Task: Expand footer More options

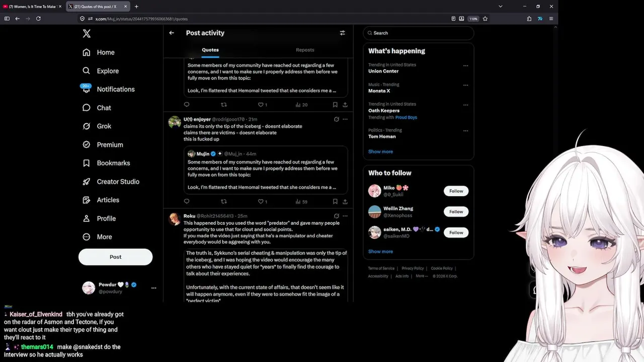Action: pyautogui.click(x=422, y=276)
